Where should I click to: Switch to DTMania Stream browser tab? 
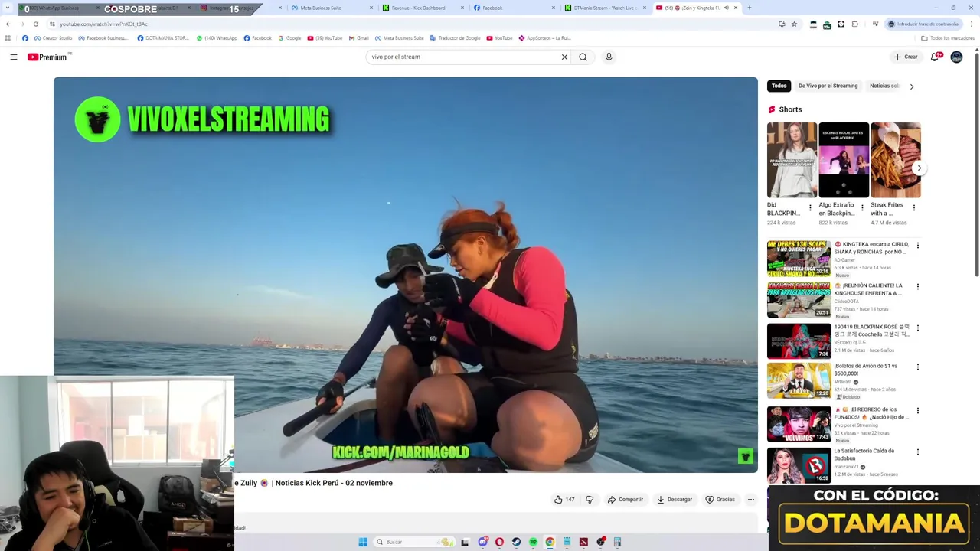click(x=605, y=8)
